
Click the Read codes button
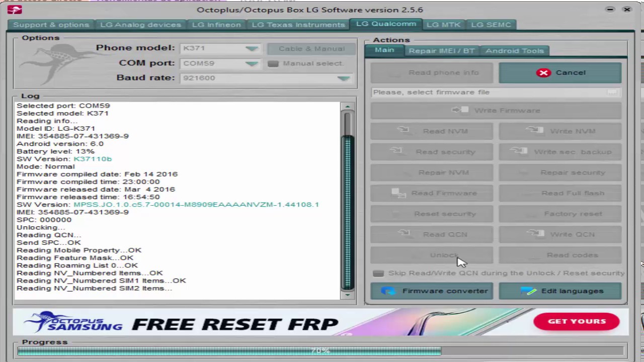[560, 255]
